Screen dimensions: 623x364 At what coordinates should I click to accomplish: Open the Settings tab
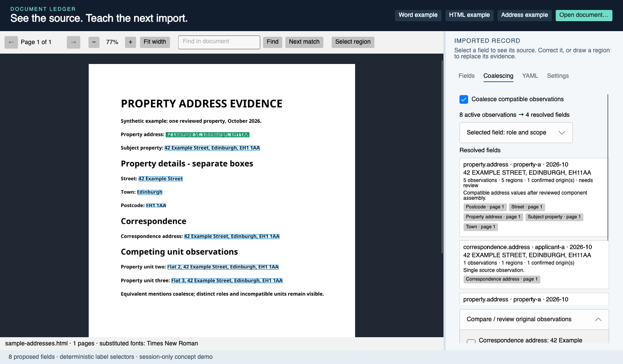point(558,76)
